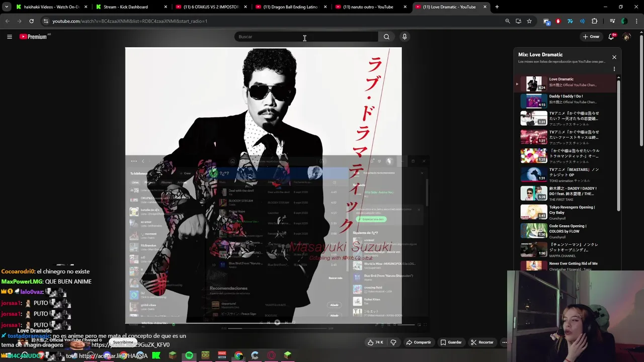Start voice search with microphone icon
Viewport: 644px width, 362px height.
[405, 37]
